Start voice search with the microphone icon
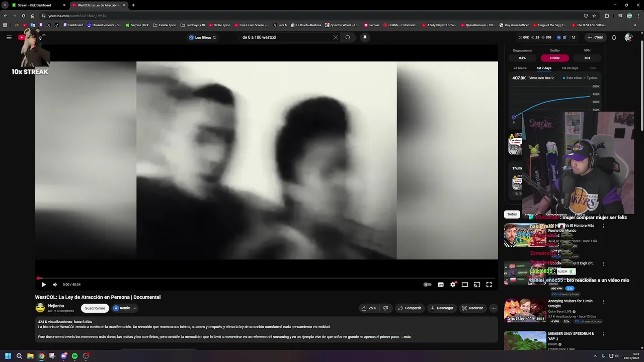This screenshot has height=362, width=644. [365, 37]
